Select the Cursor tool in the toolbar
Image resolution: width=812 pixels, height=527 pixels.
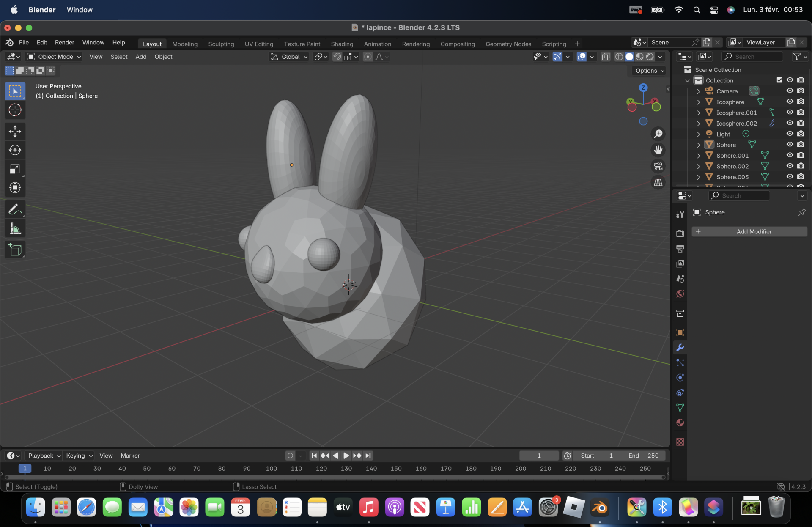(x=15, y=110)
